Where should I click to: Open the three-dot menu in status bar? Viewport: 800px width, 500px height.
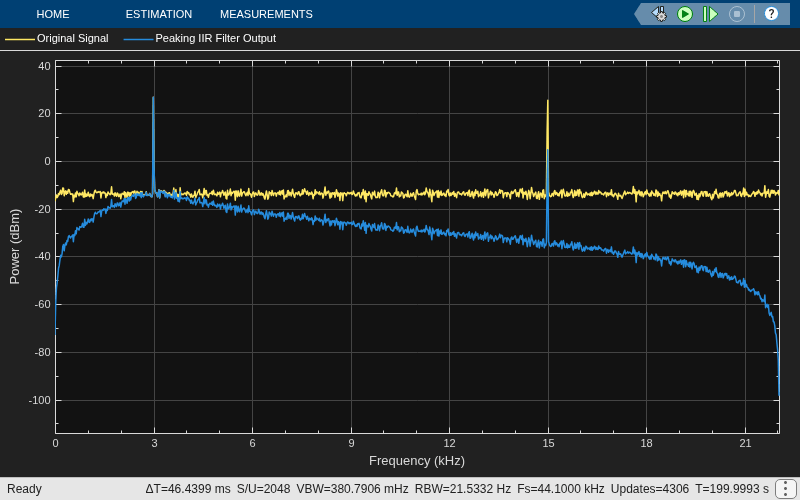tap(785, 489)
